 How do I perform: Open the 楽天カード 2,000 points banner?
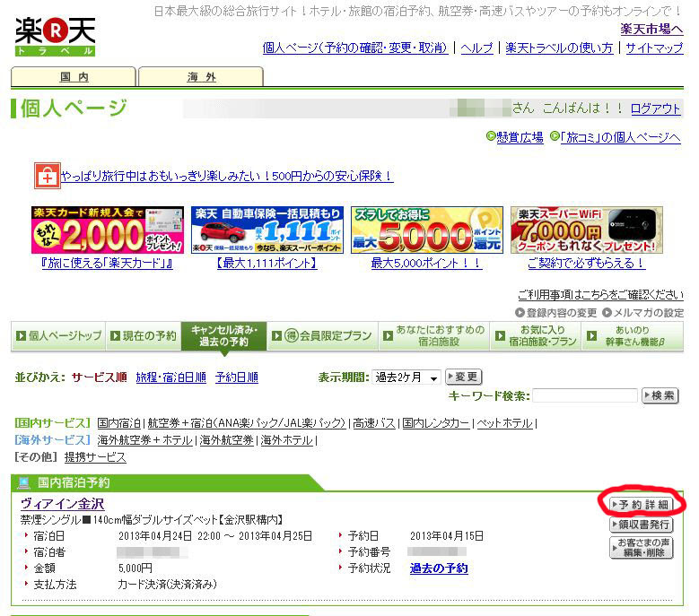[x=108, y=230]
